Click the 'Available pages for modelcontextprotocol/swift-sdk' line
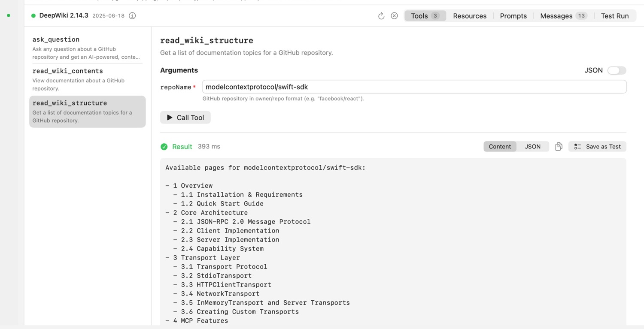Image resolution: width=644 pixels, height=329 pixels. click(x=265, y=168)
